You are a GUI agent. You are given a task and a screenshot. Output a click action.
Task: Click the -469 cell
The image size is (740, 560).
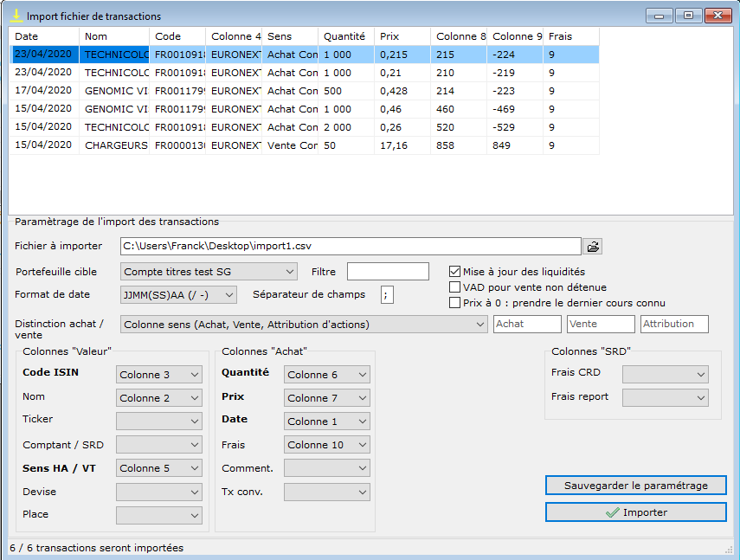(x=514, y=109)
